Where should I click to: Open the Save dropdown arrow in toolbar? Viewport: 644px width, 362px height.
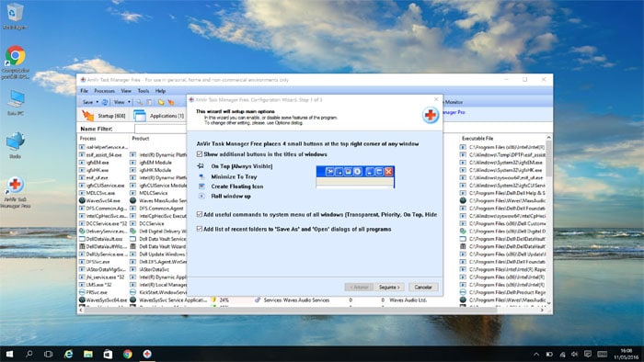point(98,102)
